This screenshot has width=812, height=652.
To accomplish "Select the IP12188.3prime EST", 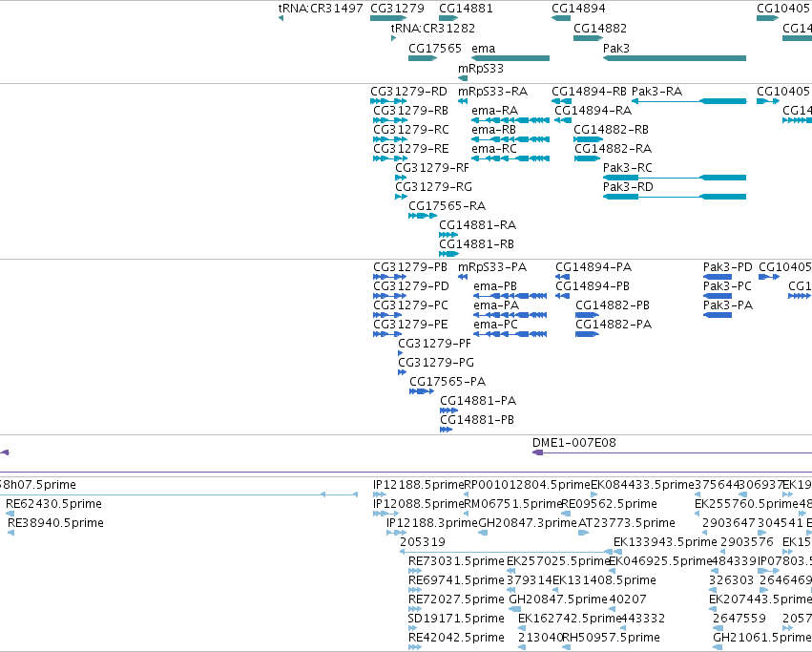I will click(x=397, y=533).
